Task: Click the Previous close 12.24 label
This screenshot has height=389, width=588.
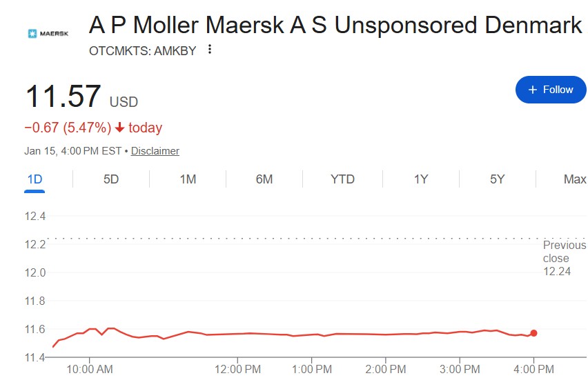Action: pyautogui.click(x=556, y=258)
